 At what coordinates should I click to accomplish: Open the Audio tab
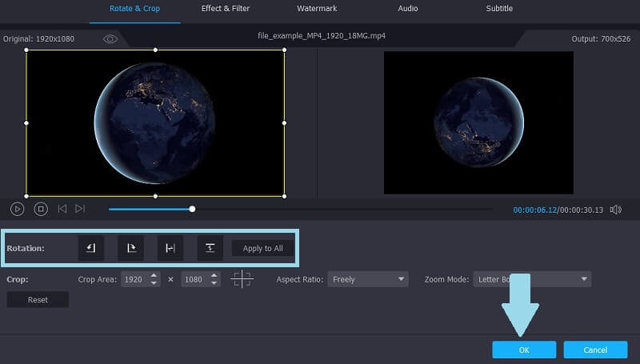click(408, 9)
